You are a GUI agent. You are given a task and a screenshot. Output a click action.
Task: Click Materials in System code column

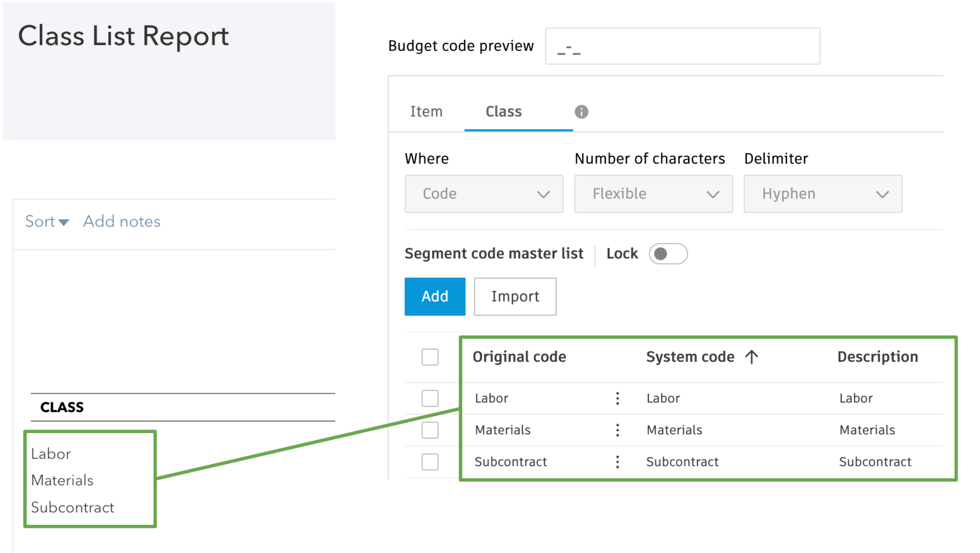(674, 430)
